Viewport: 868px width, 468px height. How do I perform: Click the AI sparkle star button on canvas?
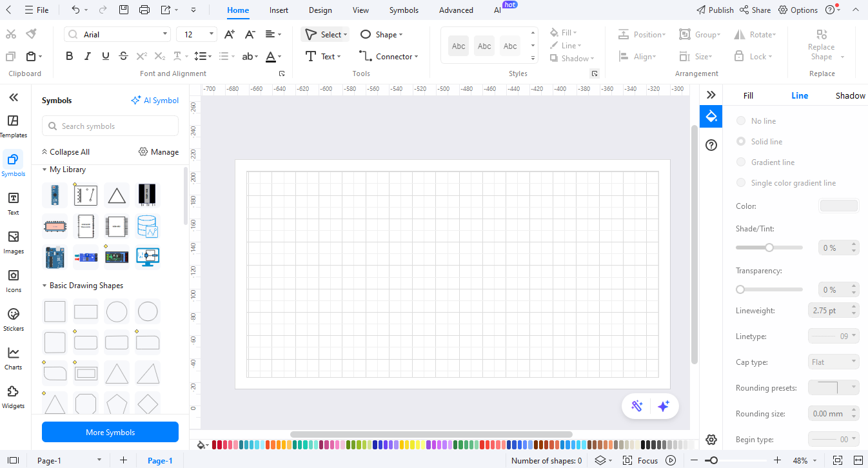pos(664,405)
